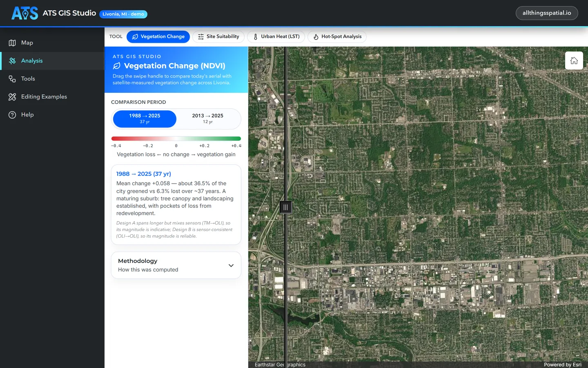The width and height of the screenshot is (588, 368).
Task: Click the Powered by Esri attribution
Action: (562, 365)
